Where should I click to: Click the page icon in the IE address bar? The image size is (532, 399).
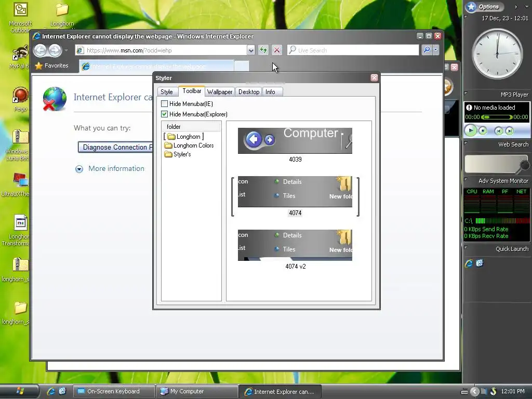pyautogui.click(x=80, y=50)
